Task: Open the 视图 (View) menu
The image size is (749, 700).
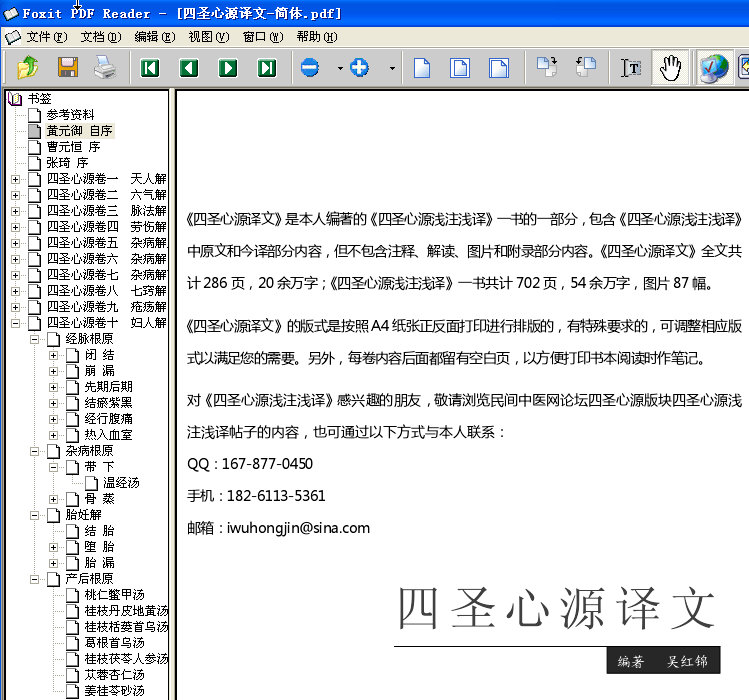Action: tap(207, 37)
